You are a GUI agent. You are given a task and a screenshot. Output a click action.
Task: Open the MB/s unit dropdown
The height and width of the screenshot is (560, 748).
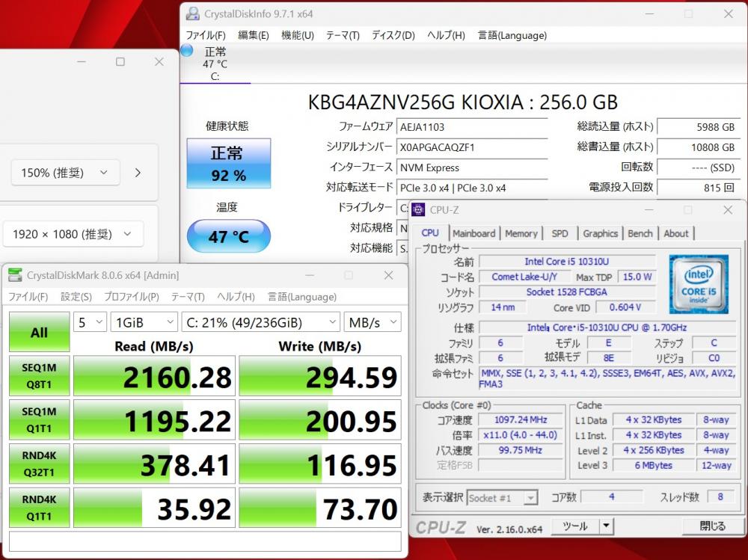point(373,322)
